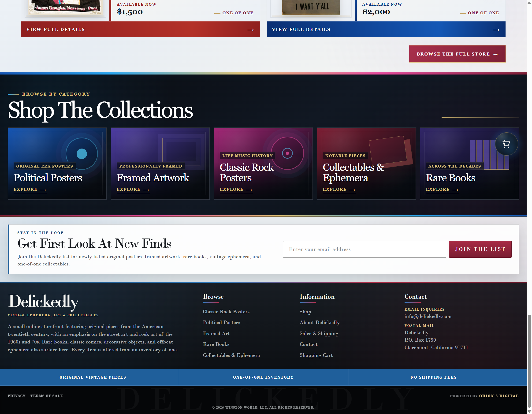Click Explore arrow under Collectables & Ephemera
Screen dimensions: 532x414
pyautogui.click(x=352, y=190)
